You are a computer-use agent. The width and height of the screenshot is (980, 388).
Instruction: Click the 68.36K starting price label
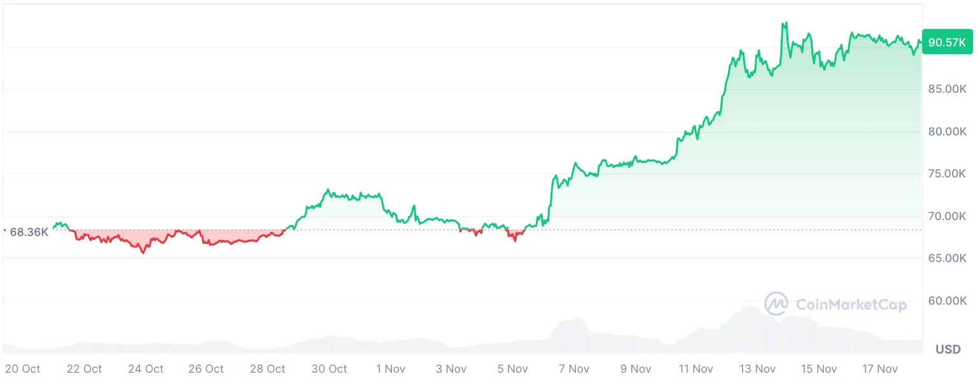(29, 232)
